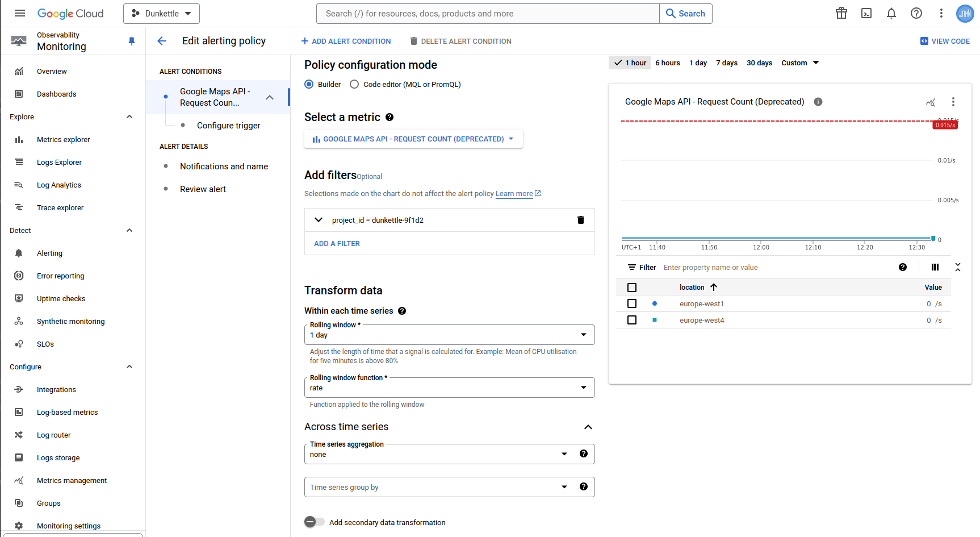Open the Learn more link
980x537 pixels.
(514, 194)
